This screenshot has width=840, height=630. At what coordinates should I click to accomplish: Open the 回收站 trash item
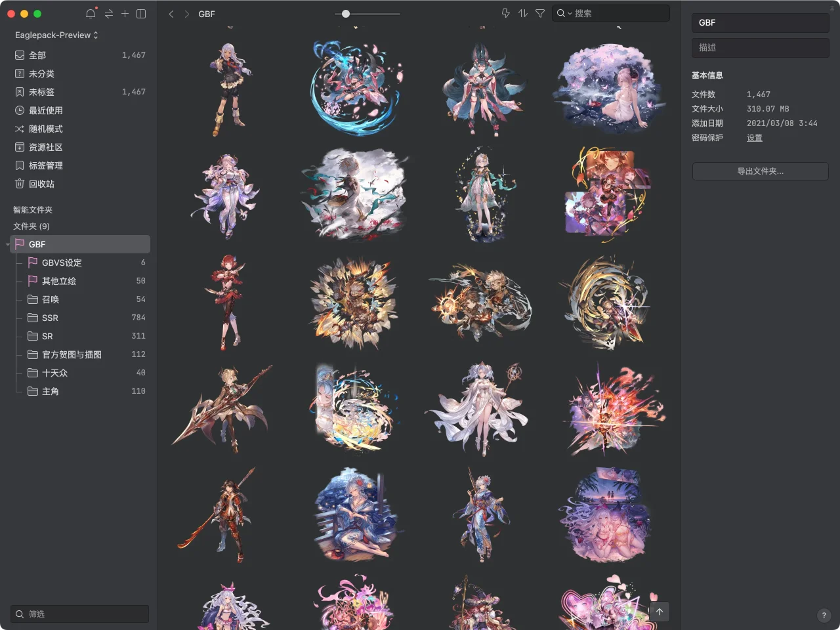coord(80,184)
